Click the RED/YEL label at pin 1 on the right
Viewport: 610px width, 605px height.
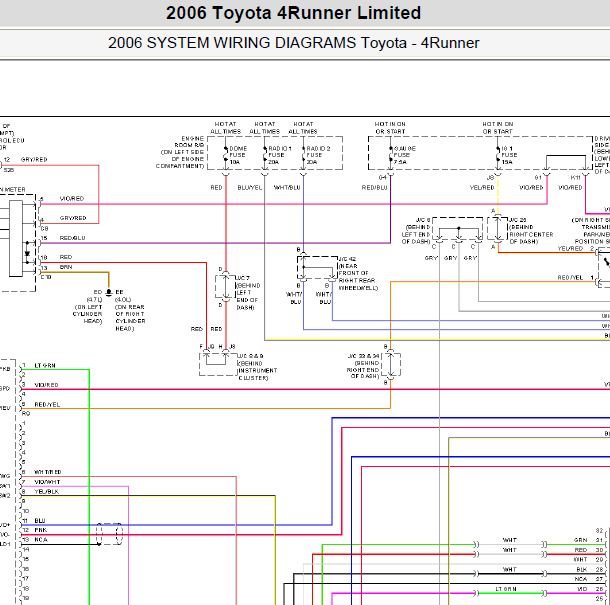pos(570,277)
